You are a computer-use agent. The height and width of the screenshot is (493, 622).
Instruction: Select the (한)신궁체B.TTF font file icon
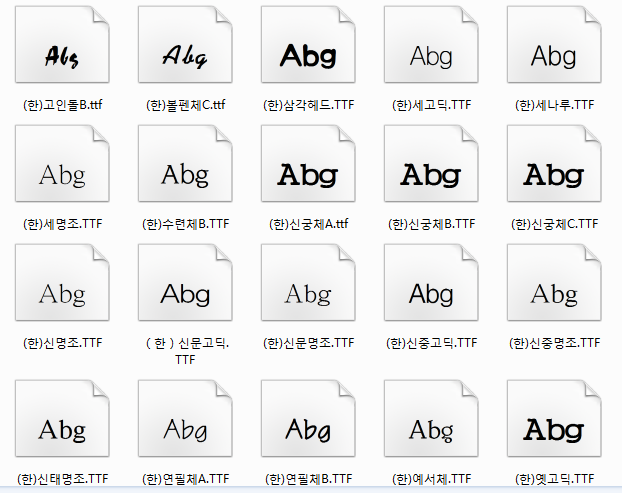click(431, 163)
